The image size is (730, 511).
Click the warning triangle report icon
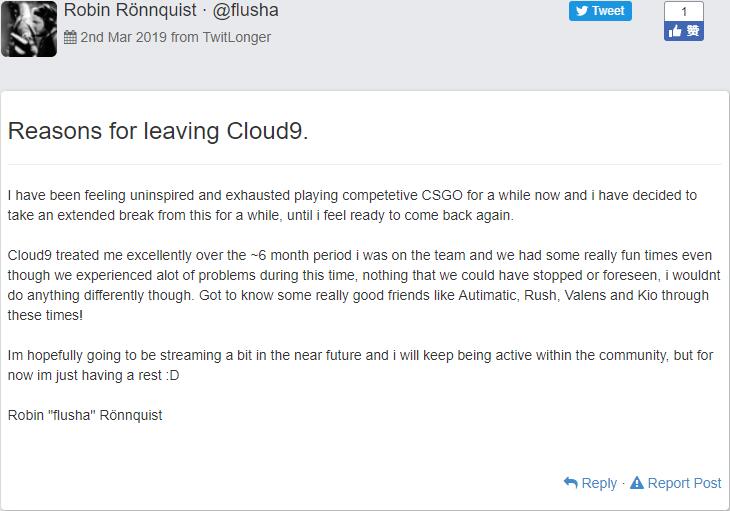(x=636, y=483)
